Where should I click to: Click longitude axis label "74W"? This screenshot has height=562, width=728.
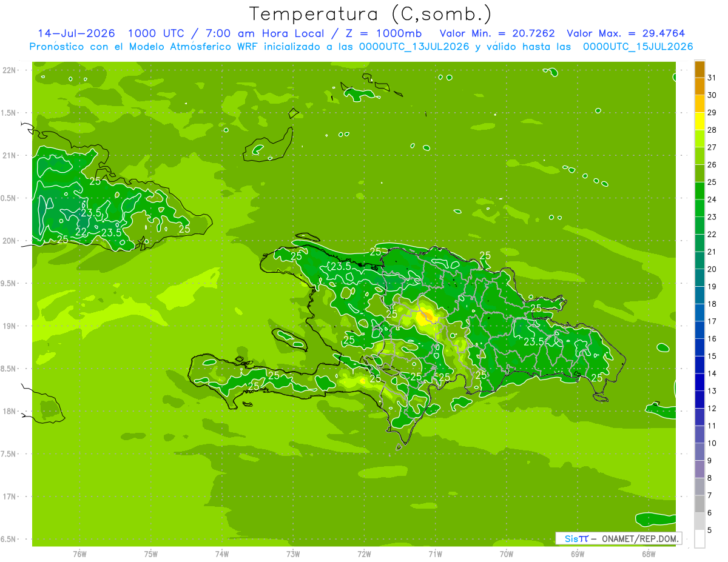(222, 554)
